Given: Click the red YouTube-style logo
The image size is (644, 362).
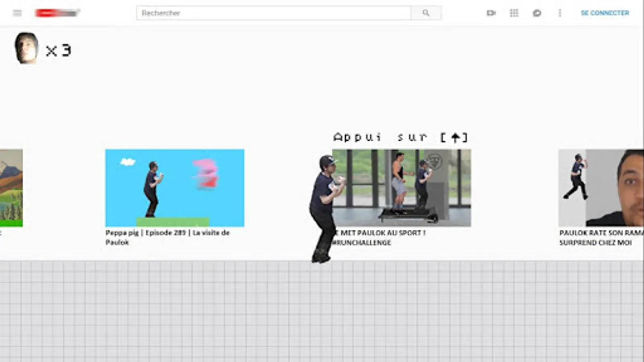Looking at the screenshot, I should 58,13.
